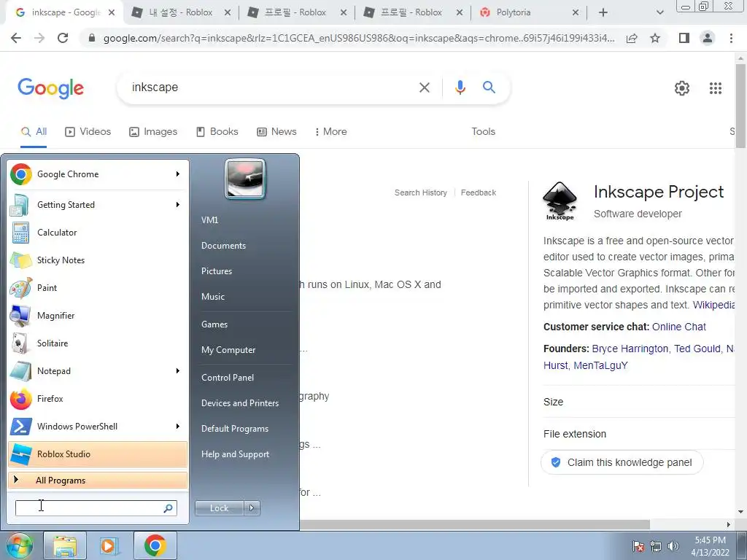Click user account picture in Start menu
This screenshot has height=560, width=747.
coord(245,179)
